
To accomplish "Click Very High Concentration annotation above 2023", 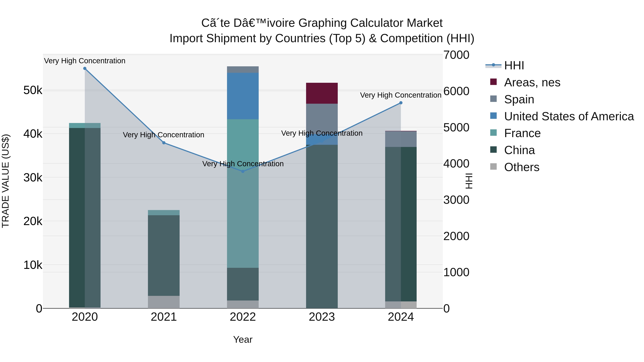I will [x=322, y=133].
